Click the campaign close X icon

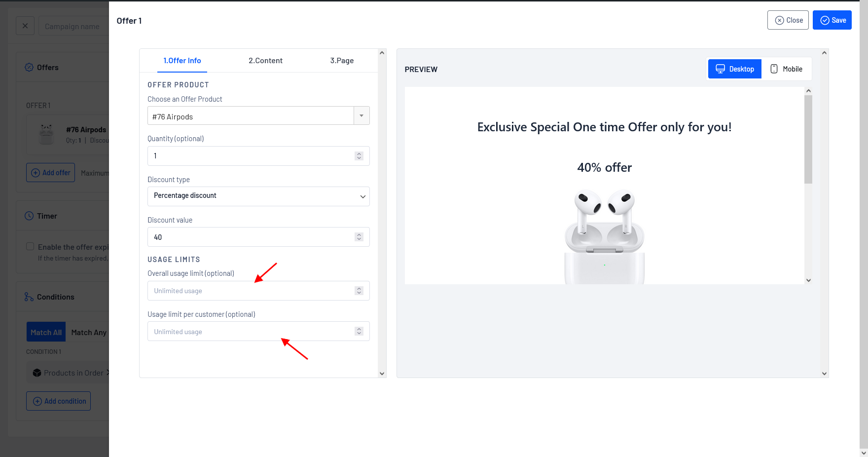pyautogui.click(x=25, y=26)
